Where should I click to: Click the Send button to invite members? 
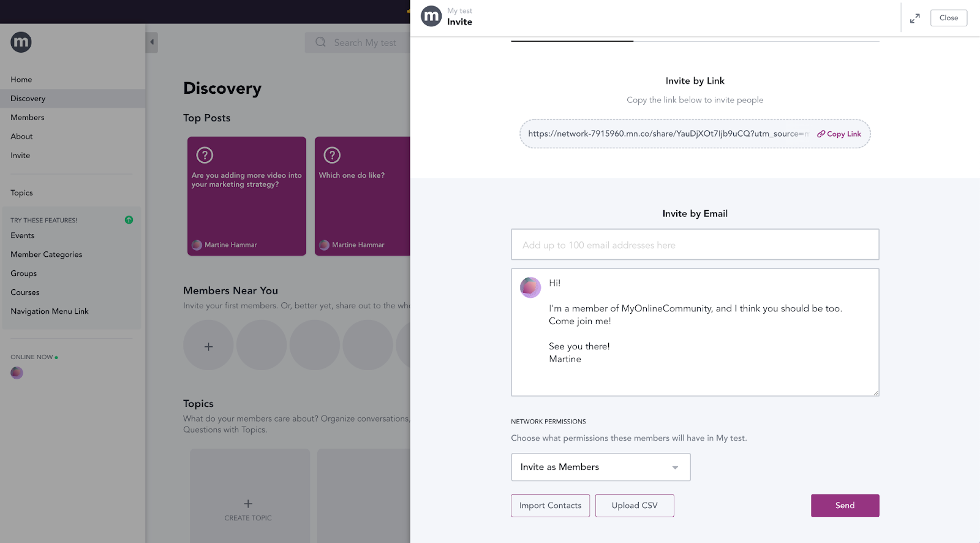[x=845, y=505]
